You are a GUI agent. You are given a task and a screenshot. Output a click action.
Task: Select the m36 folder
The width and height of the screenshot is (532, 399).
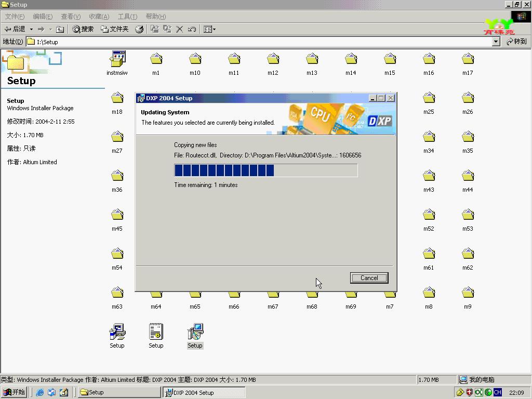tap(117, 180)
